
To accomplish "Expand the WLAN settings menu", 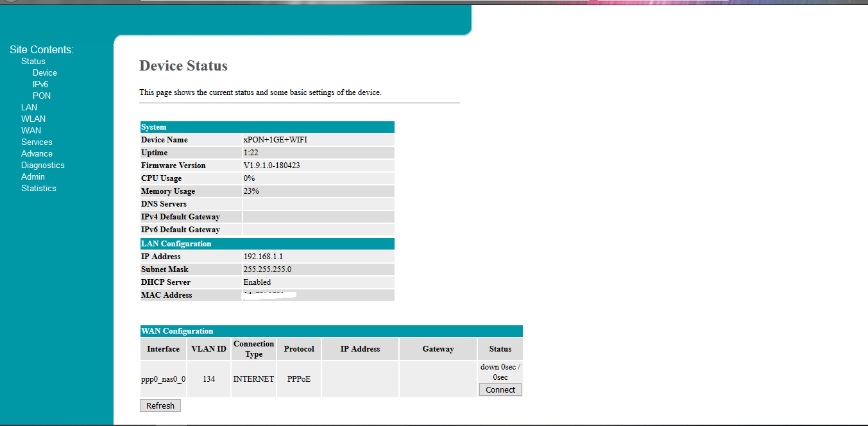I will pos(33,119).
